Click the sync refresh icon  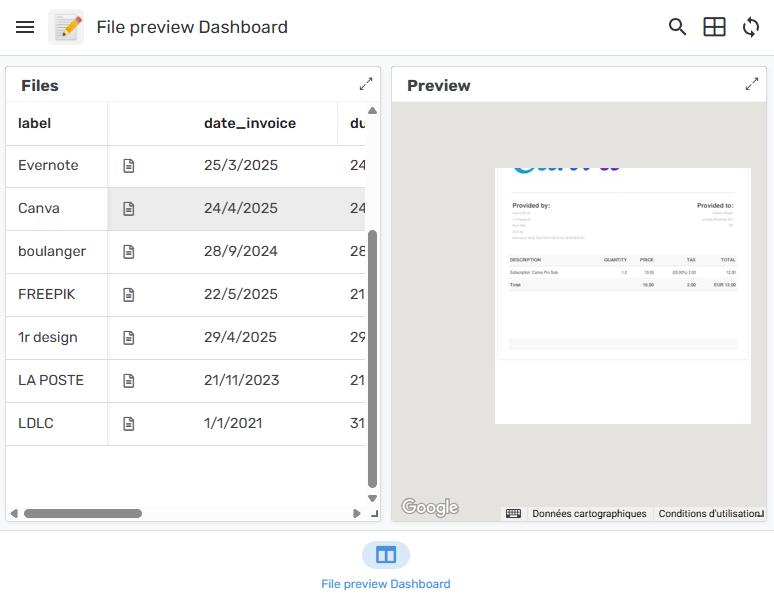point(751,27)
